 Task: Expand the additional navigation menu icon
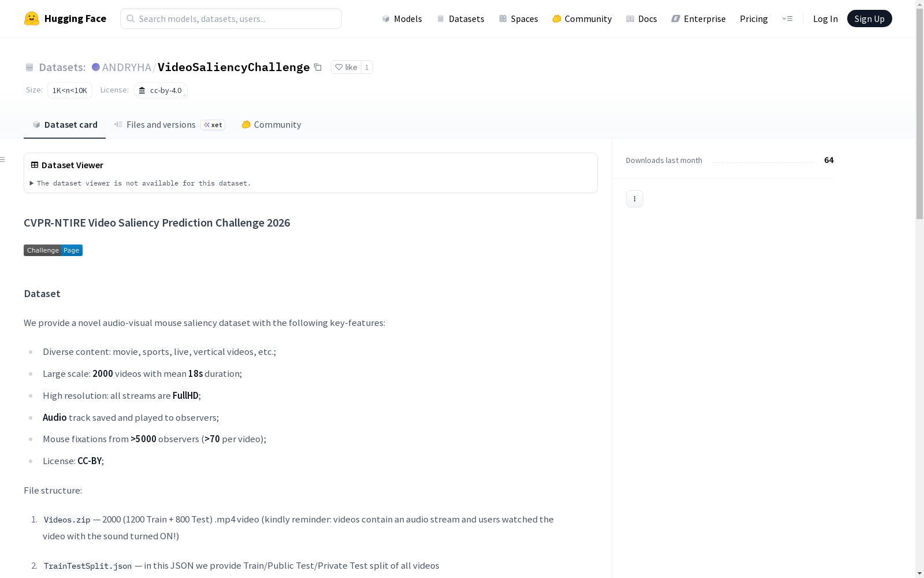click(787, 18)
